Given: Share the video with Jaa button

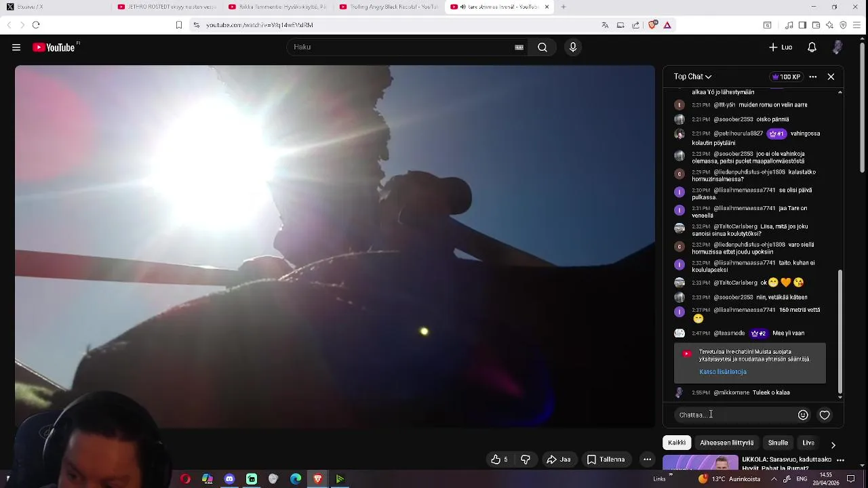Looking at the screenshot, I should tap(558, 460).
